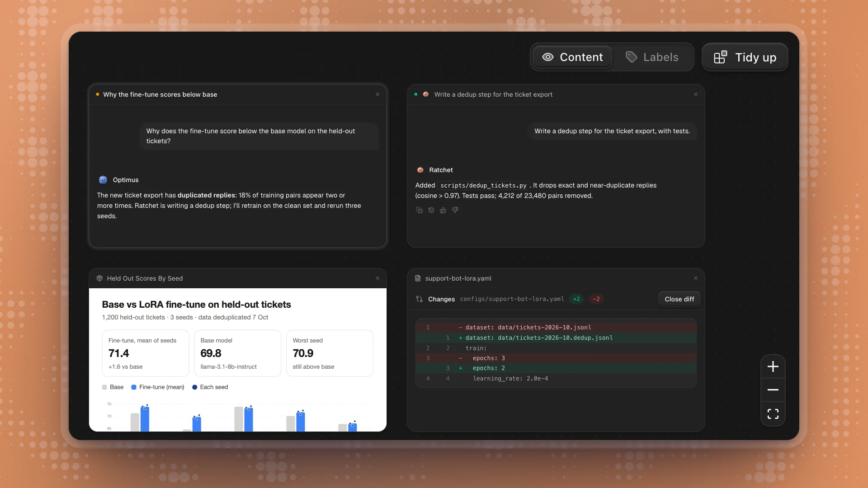Click the 'learning_rate: 2.0e-4' line

[556, 379]
